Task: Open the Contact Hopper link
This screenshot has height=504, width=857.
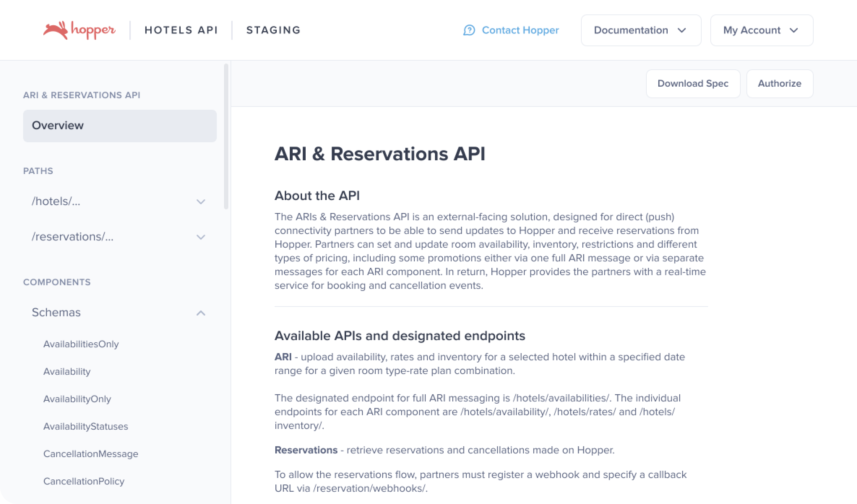Action: click(x=520, y=30)
